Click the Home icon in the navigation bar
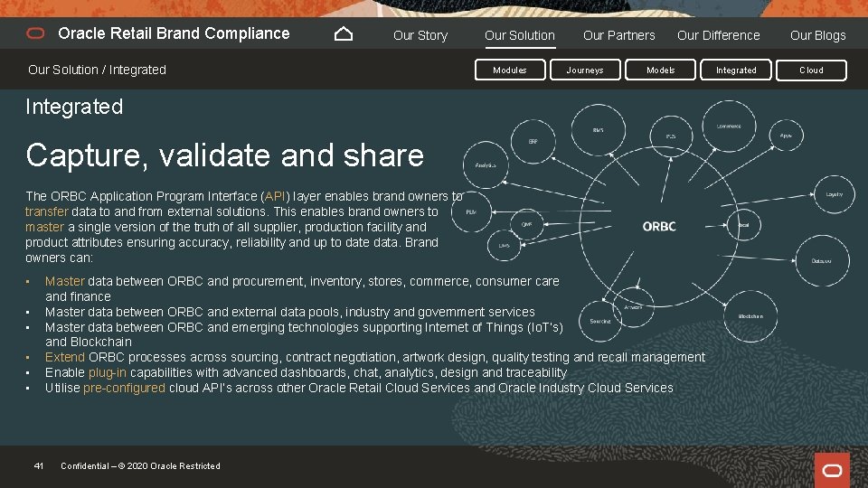This screenshot has width=868, height=488. click(344, 34)
